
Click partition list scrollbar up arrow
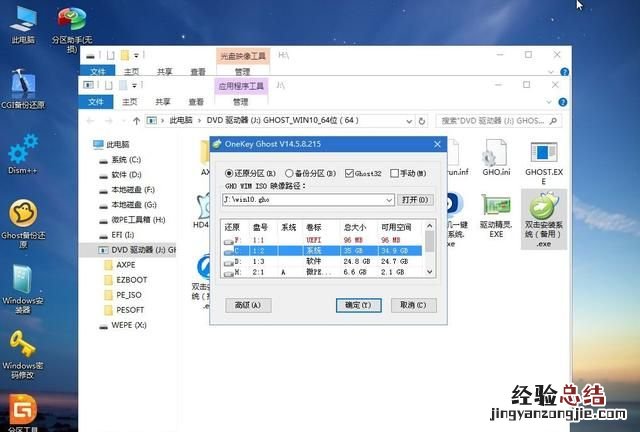pyautogui.click(x=429, y=225)
